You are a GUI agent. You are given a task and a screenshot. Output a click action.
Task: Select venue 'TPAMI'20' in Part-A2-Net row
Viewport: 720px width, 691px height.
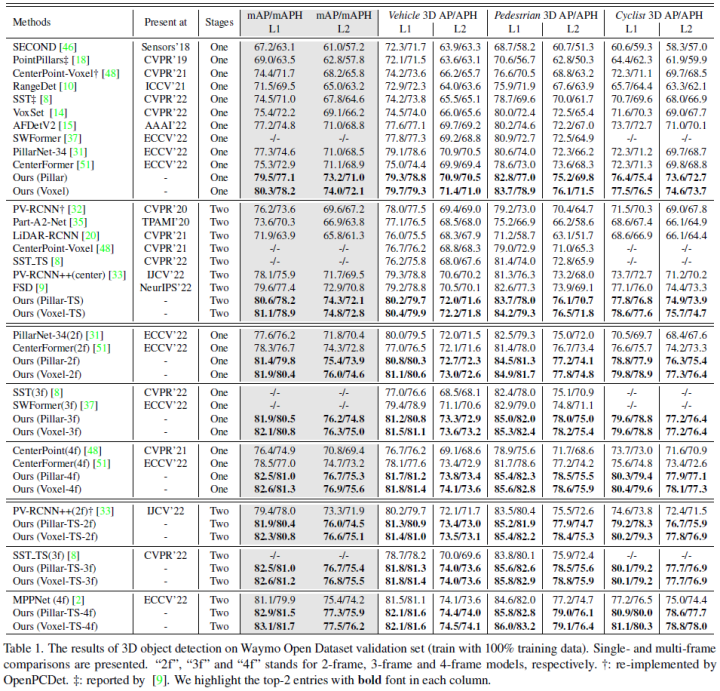coord(165,222)
